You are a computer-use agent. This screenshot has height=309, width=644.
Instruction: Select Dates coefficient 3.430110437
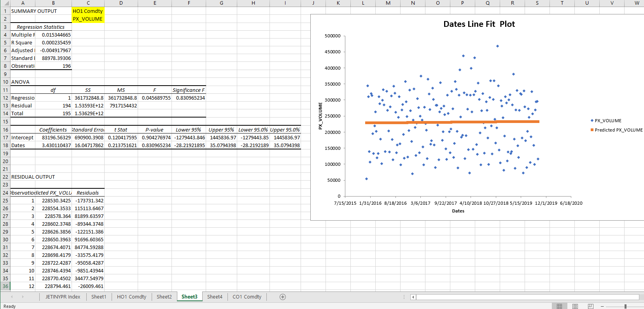[53, 146]
